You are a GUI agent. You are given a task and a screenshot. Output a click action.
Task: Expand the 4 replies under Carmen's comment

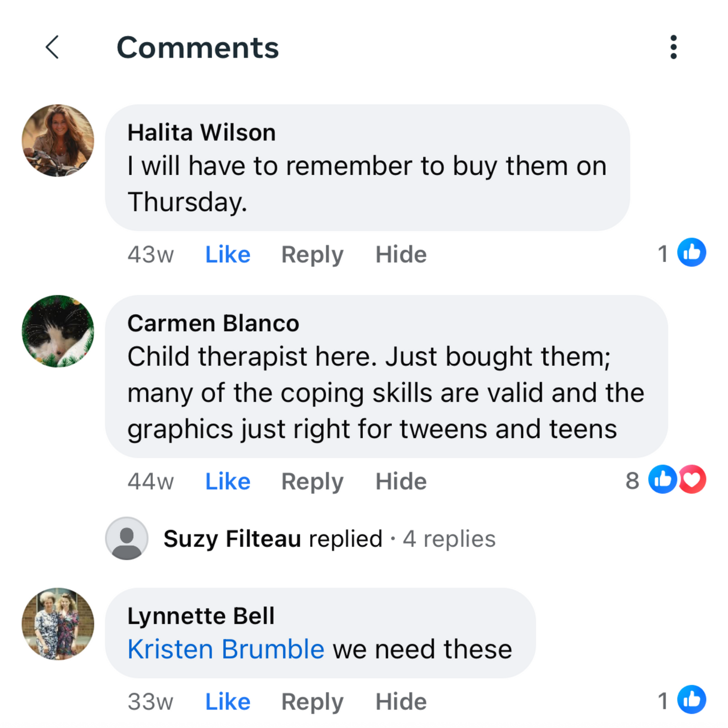[x=449, y=539]
